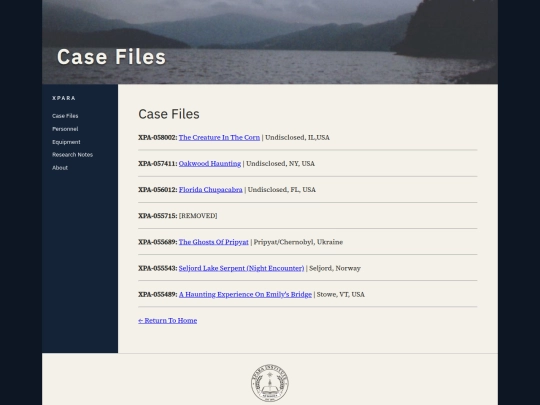Open the Equipment page

(66, 142)
